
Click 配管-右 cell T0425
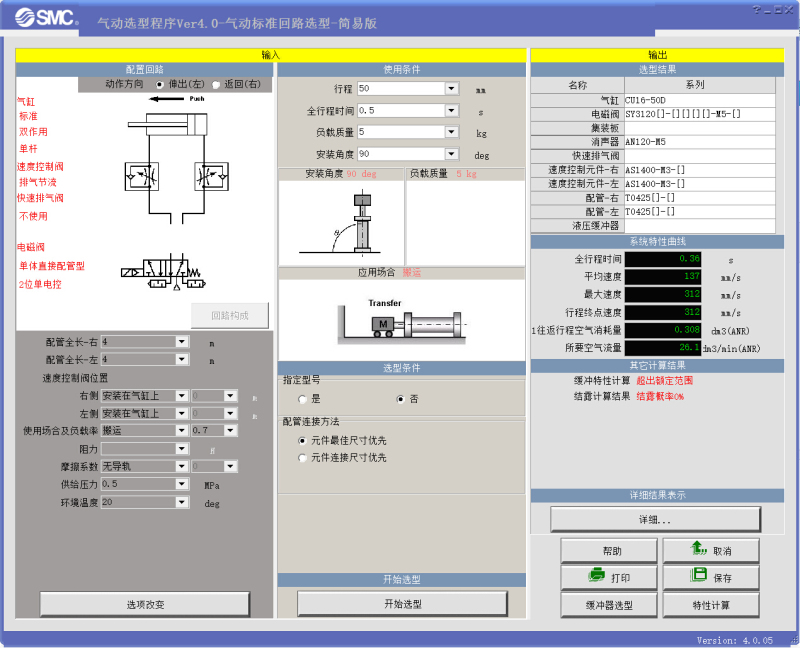[699, 198]
